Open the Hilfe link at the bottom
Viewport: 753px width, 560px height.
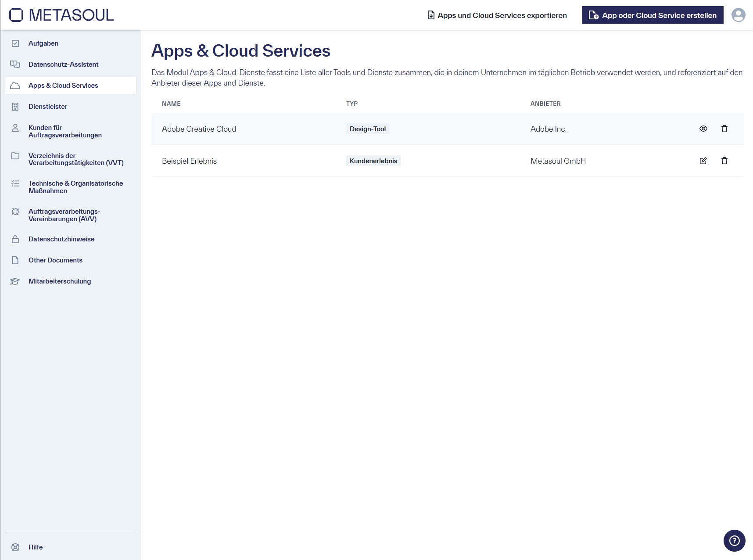click(x=35, y=547)
